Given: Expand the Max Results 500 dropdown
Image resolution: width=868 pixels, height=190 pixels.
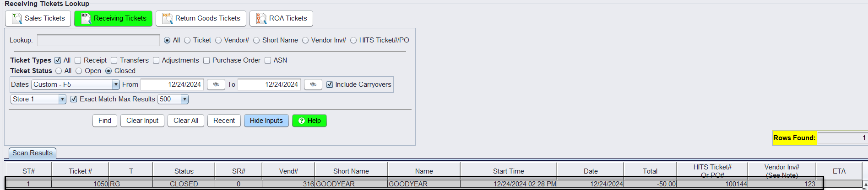Looking at the screenshot, I should coord(184,99).
